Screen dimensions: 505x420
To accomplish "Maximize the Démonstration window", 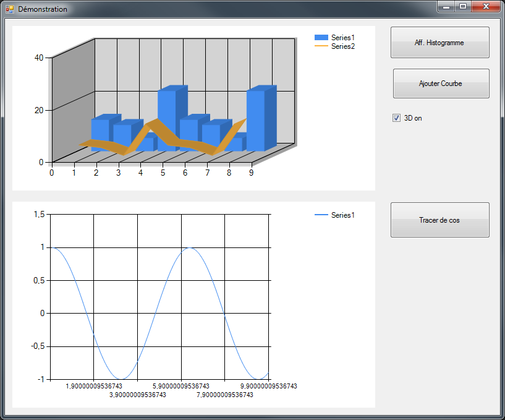I will [x=463, y=6].
